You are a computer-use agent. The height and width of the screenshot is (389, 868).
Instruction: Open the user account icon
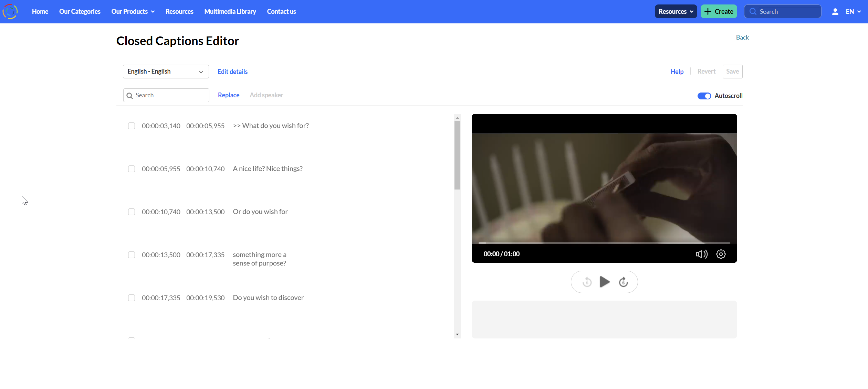coord(835,11)
